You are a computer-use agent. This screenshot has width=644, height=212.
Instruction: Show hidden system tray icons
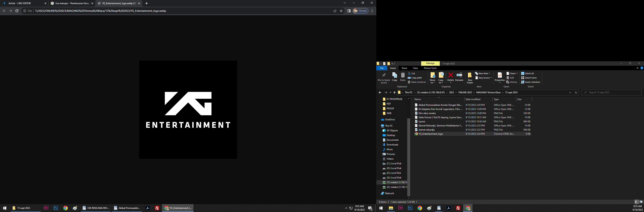[346, 208]
